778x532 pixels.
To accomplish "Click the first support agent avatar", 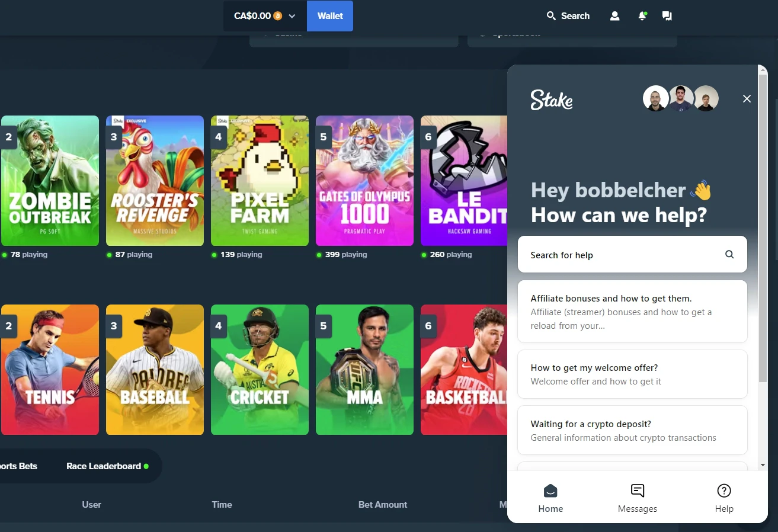I will tap(656, 98).
